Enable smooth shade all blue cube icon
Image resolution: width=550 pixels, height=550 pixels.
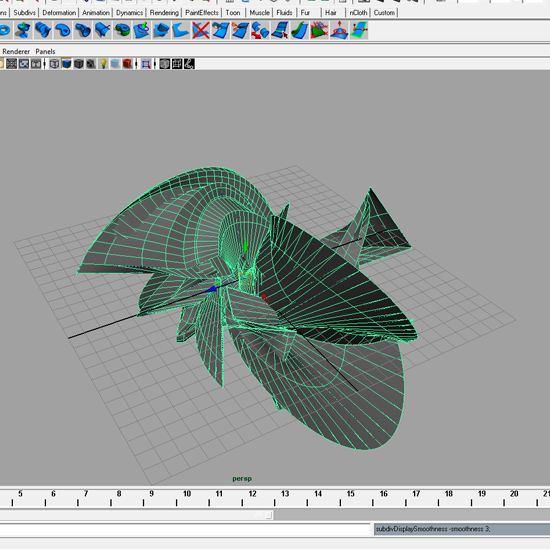coord(66,64)
